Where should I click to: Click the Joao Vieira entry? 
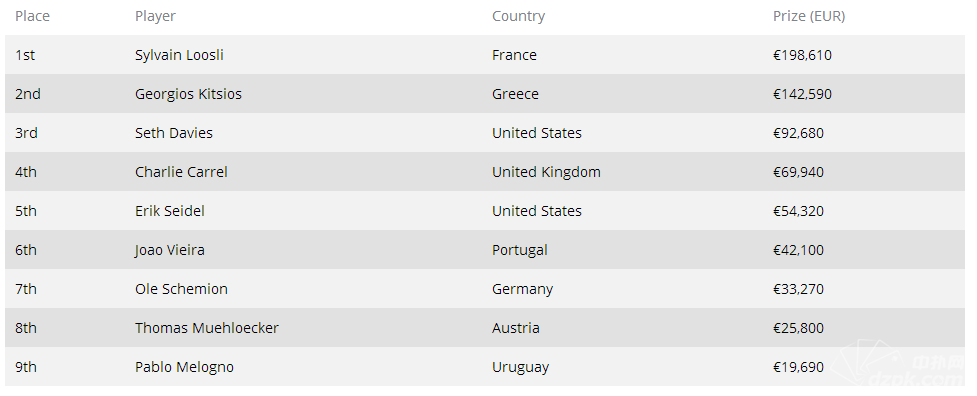click(169, 250)
